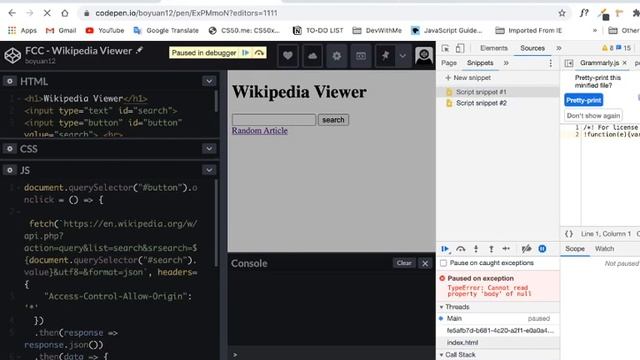
Task: Open Google Translate bookmark
Action: pos(166,30)
